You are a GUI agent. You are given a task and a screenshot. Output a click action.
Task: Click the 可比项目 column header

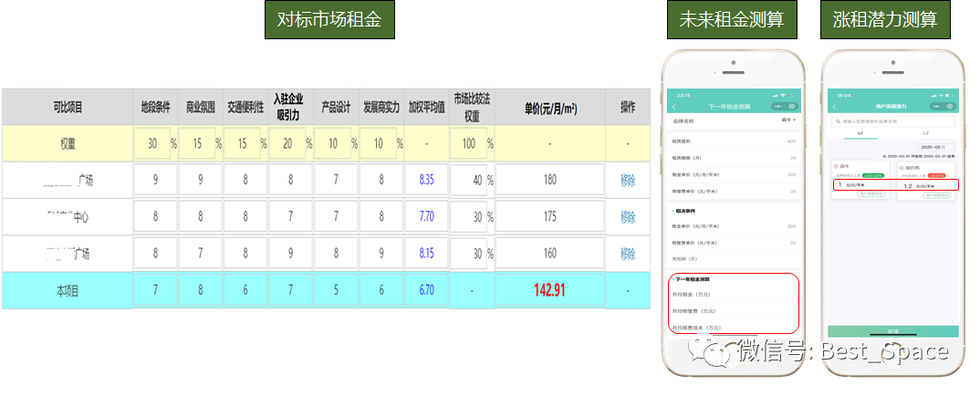click(68, 108)
